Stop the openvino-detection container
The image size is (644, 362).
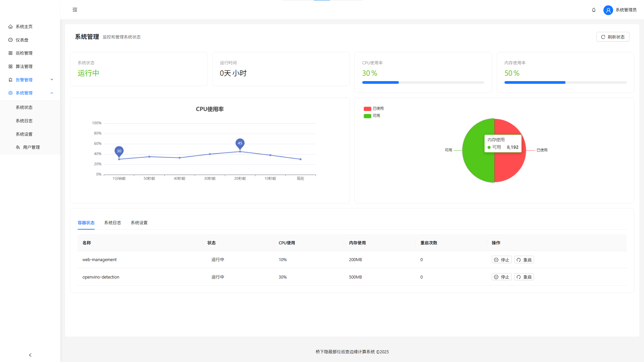502,277
